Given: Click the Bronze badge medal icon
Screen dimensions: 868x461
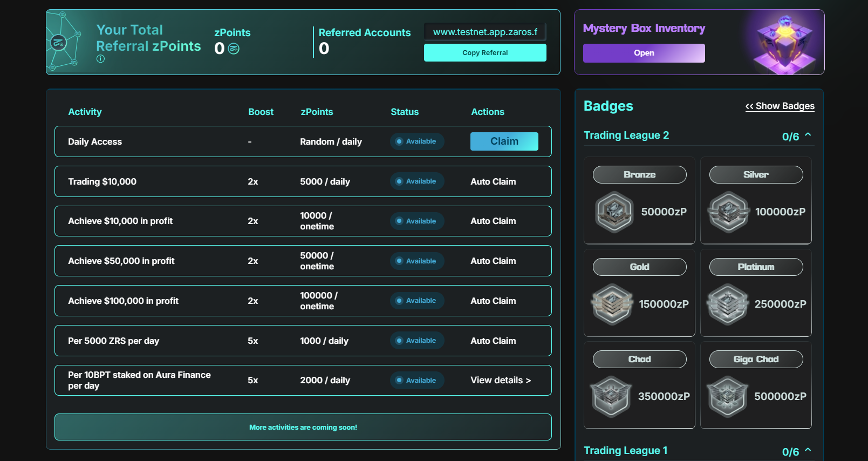Looking at the screenshot, I should tap(614, 212).
